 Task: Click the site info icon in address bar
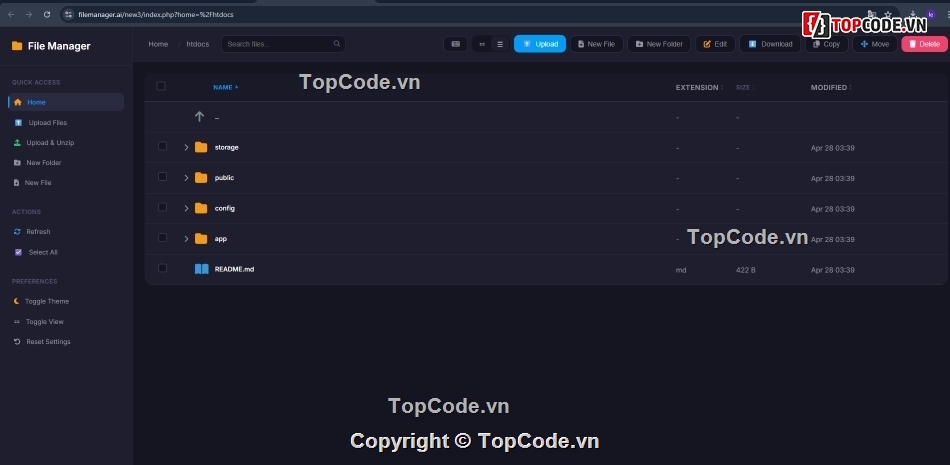(x=68, y=14)
